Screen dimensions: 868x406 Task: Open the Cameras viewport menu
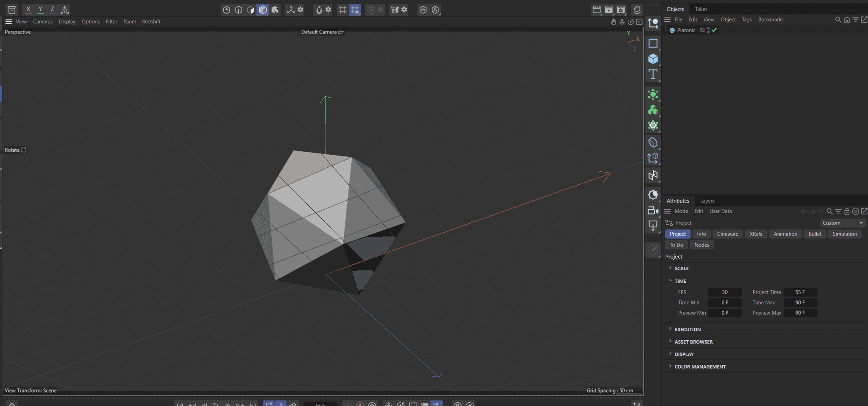(x=43, y=22)
